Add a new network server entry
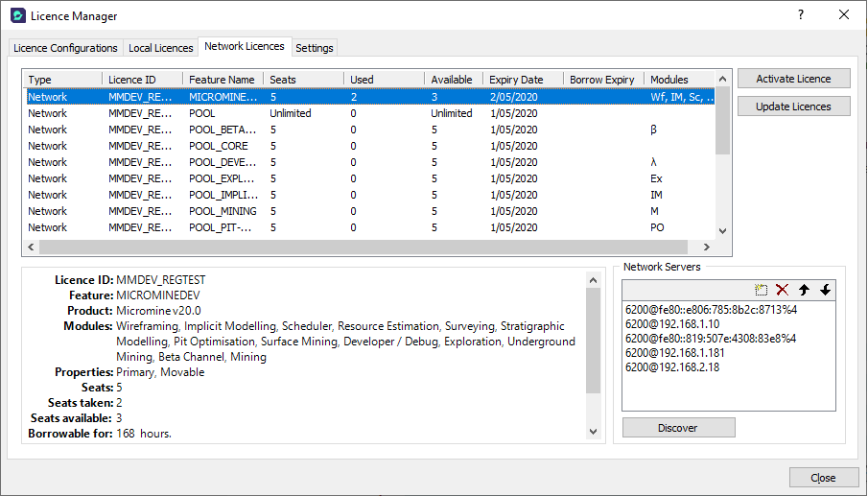 (x=762, y=290)
